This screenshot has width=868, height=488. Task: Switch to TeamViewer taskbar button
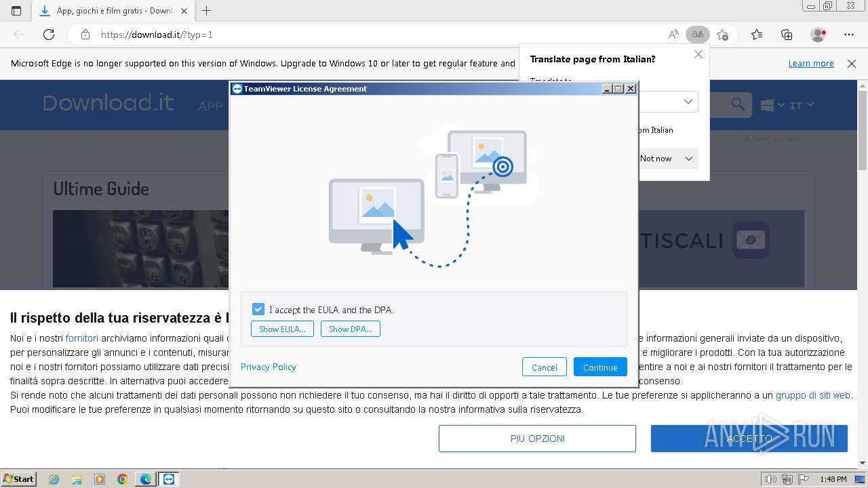169,479
